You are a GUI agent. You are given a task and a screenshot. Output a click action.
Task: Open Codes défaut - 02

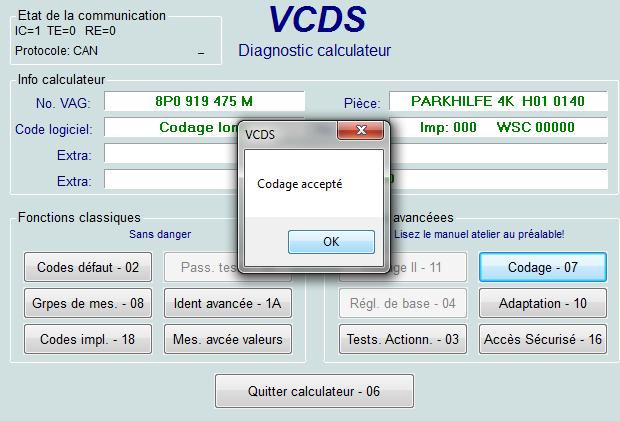click(x=88, y=267)
